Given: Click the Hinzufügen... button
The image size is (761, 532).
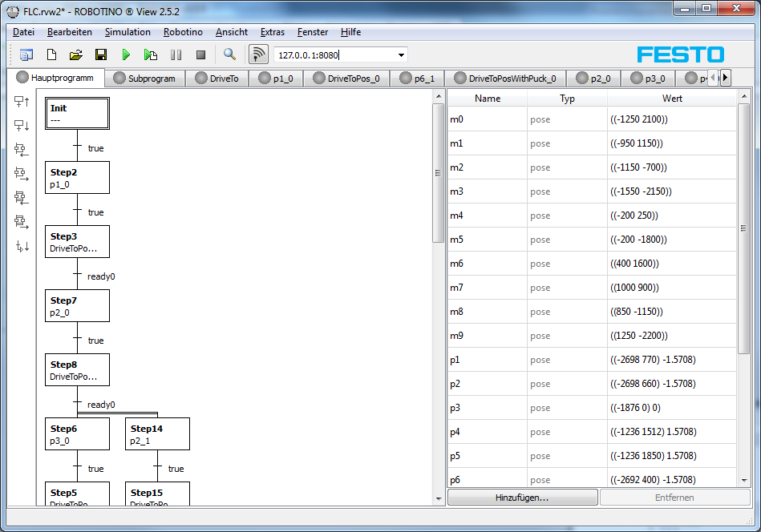Looking at the screenshot, I should point(522,498).
